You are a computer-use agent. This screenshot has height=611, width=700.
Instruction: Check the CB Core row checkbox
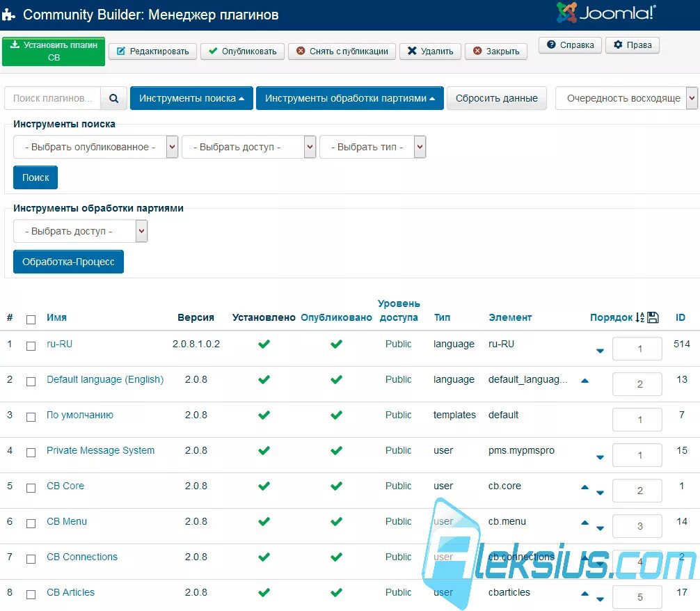tap(31, 488)
